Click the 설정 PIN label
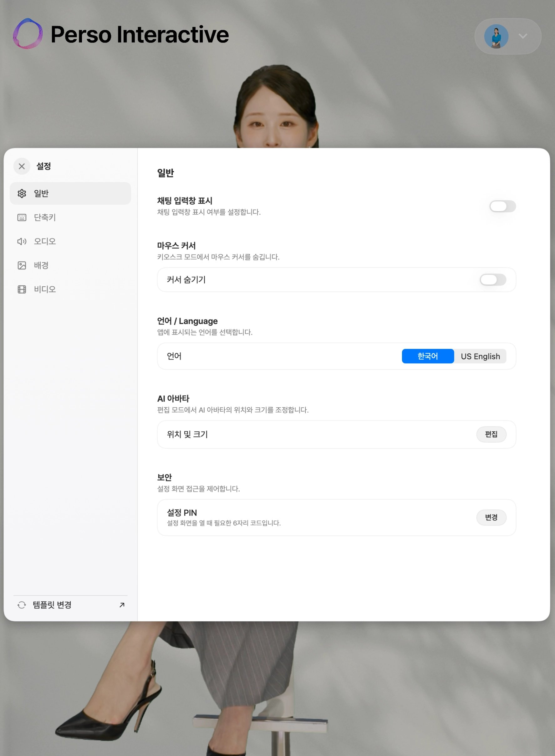Screen dimensions: 555x756 coord(182,513)
